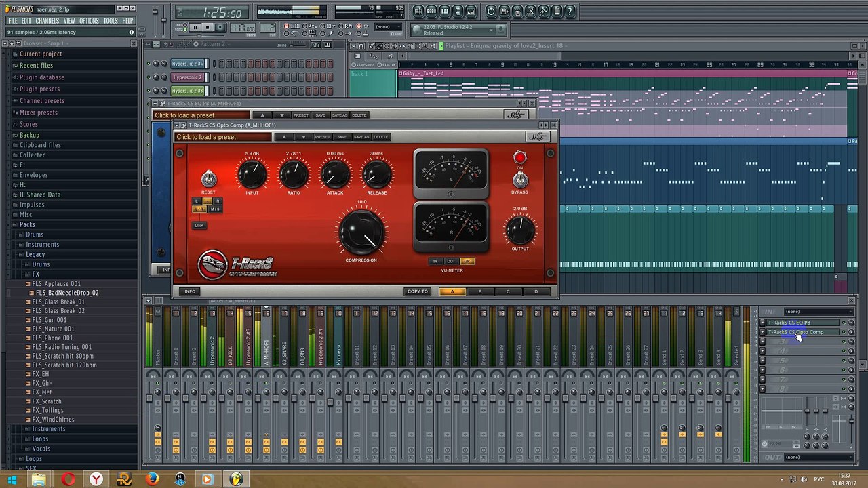
Task: Click the COPY TO button
Action: point(417,292)
